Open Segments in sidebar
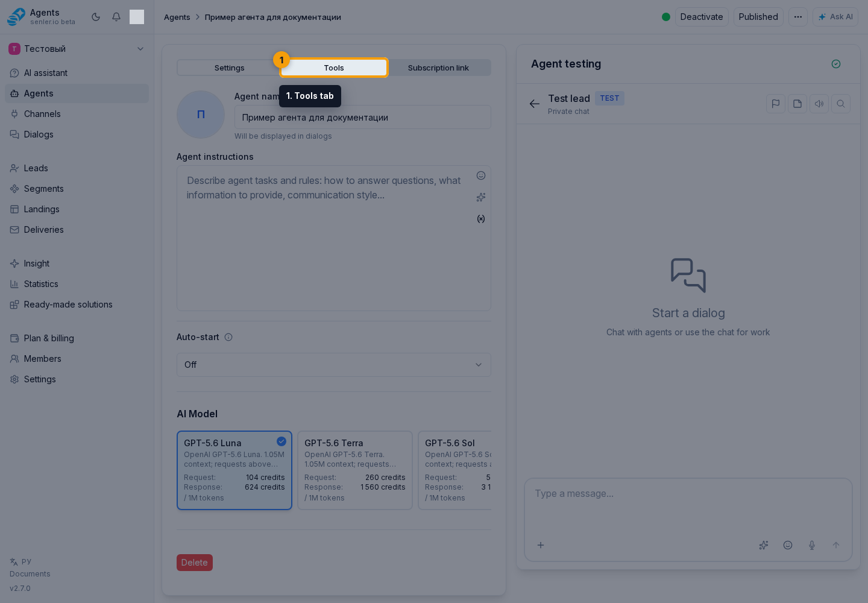The image size is (868, 603). (77, 189)
